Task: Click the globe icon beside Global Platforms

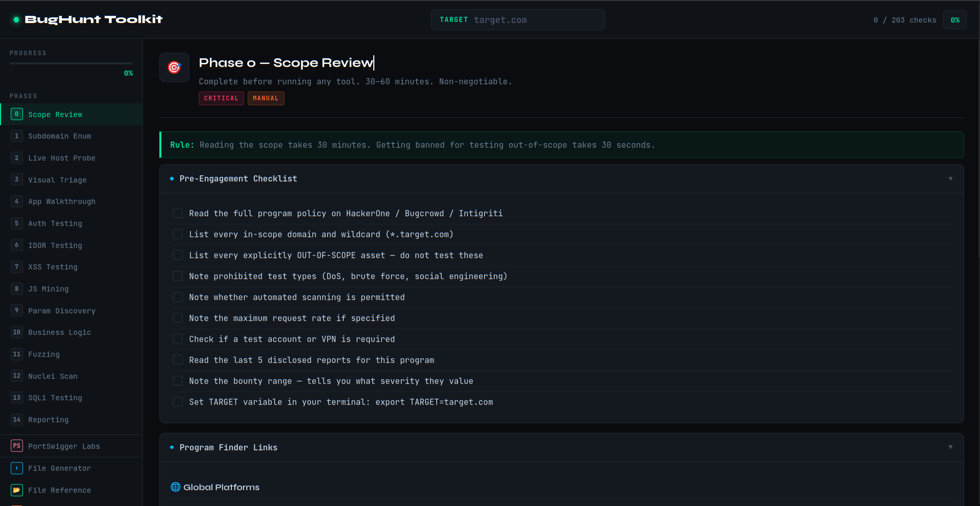Action: click(175, 487)
